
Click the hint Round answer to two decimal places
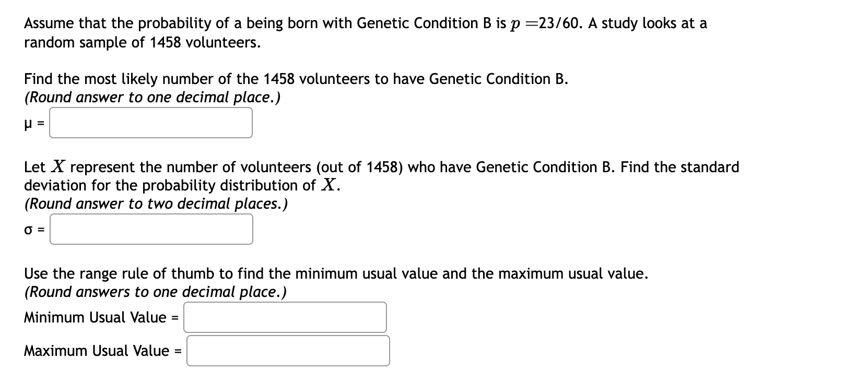tap(156, 204)
